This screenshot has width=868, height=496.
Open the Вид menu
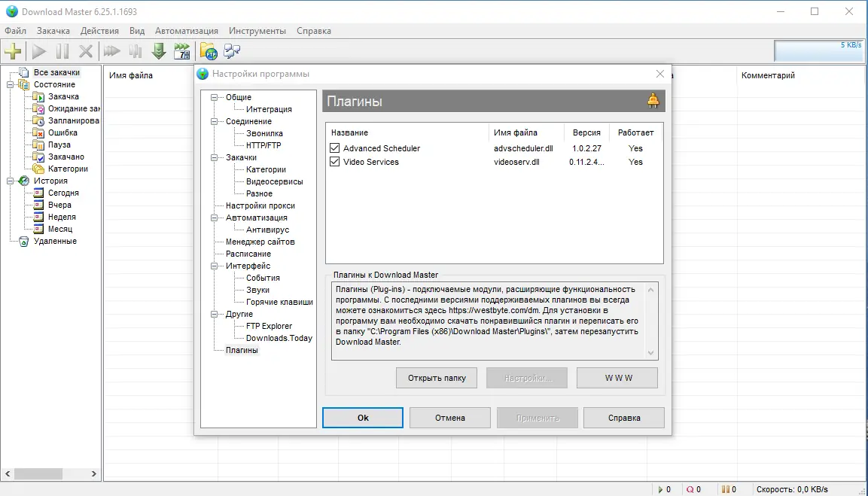[137, 31]
